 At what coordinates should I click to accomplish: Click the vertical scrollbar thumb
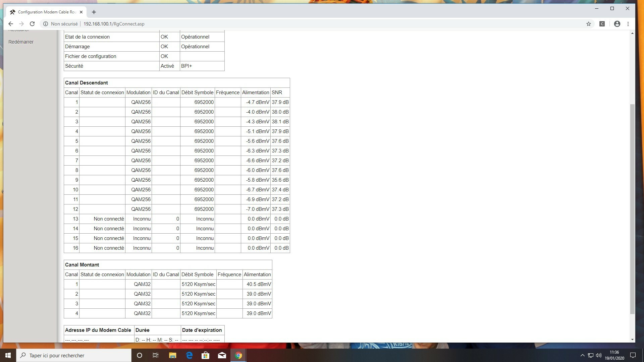[632, 209]
